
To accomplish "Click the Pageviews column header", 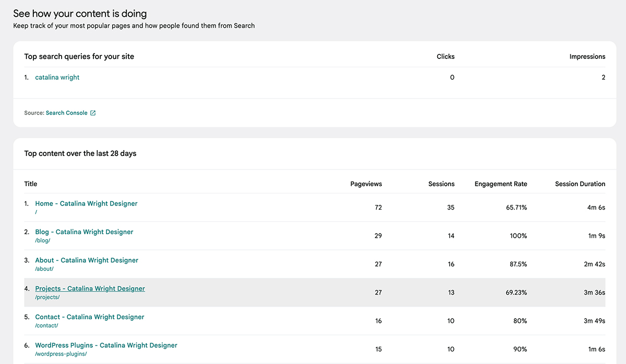I will (366, 184).
